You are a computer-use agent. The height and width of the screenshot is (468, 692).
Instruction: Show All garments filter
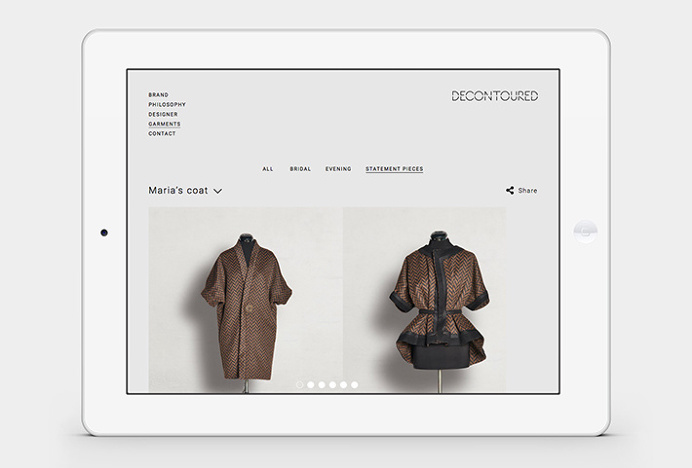pyautogui.click(x=268, y=169)
